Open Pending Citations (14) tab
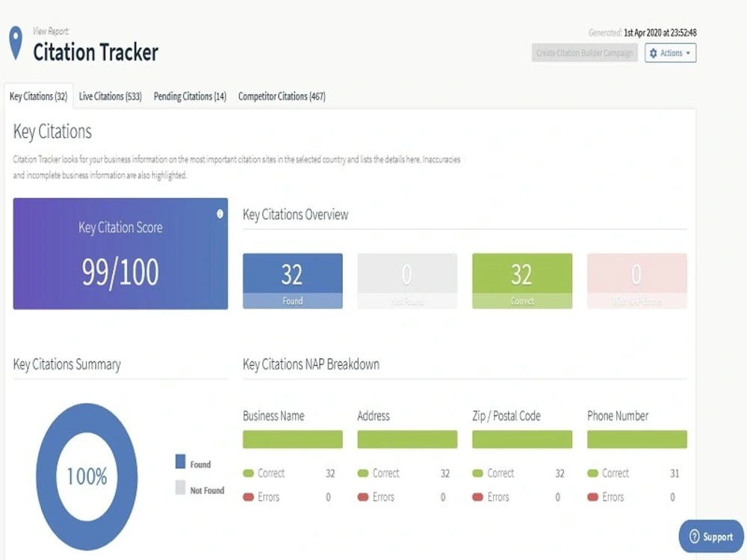This screenshot has width=747, height=560. tap(190, 96)
